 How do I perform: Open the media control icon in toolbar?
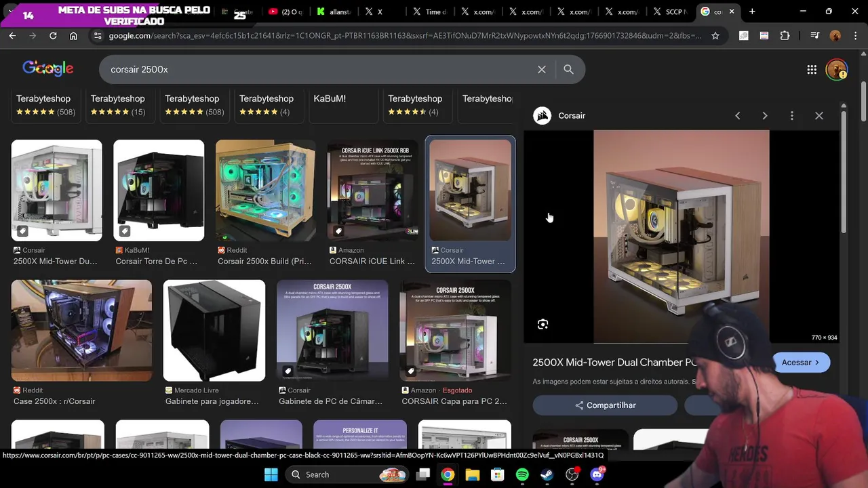point(815,35)
